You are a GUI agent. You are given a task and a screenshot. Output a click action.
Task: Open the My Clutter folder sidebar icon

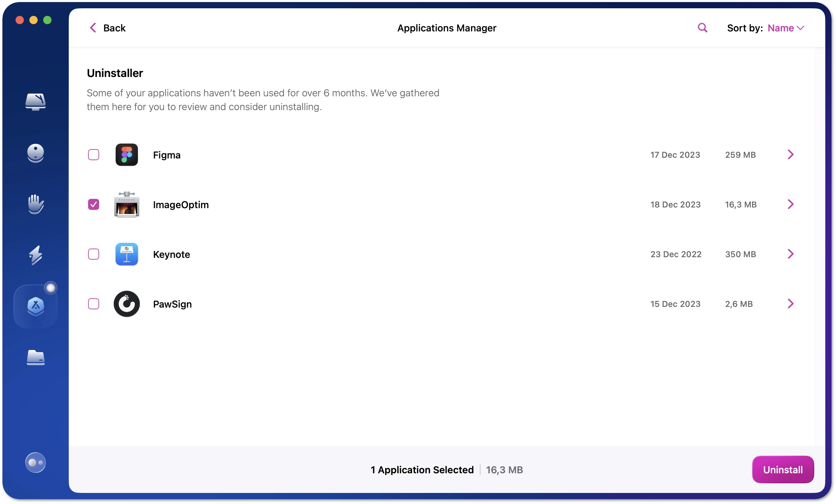click(36, 357)
